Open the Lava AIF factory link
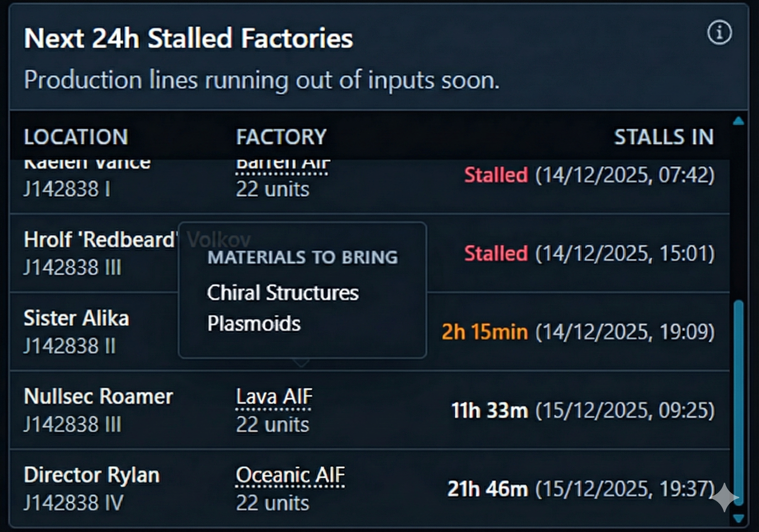The width and height of the screenshot is (759, 532). (x=273, y=396)
